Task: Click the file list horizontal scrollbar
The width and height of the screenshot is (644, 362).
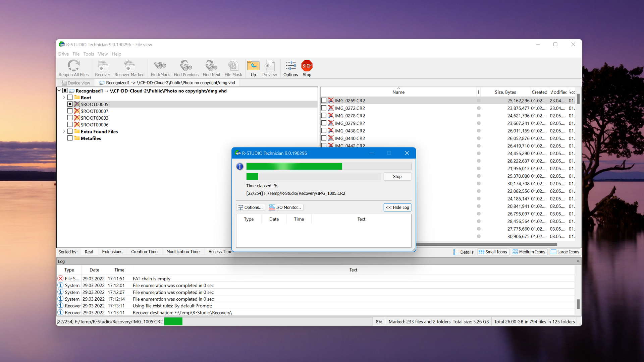Action: [x=486, y=244]
